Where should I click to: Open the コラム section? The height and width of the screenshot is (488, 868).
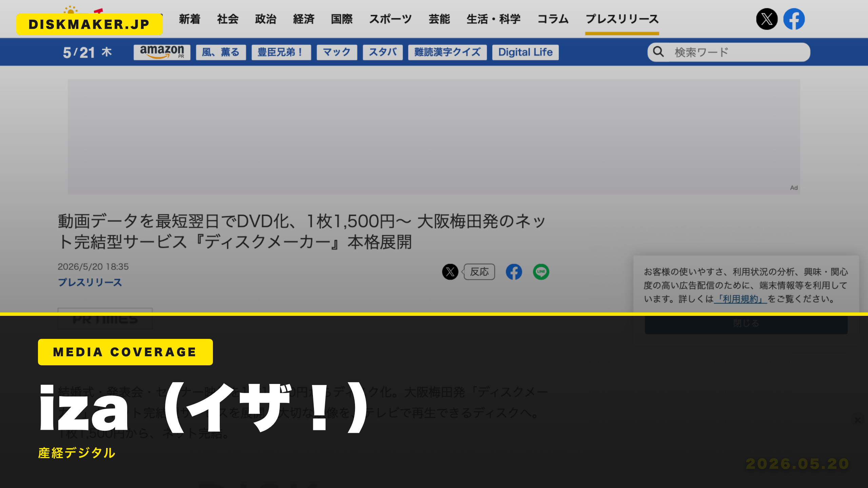553,19
